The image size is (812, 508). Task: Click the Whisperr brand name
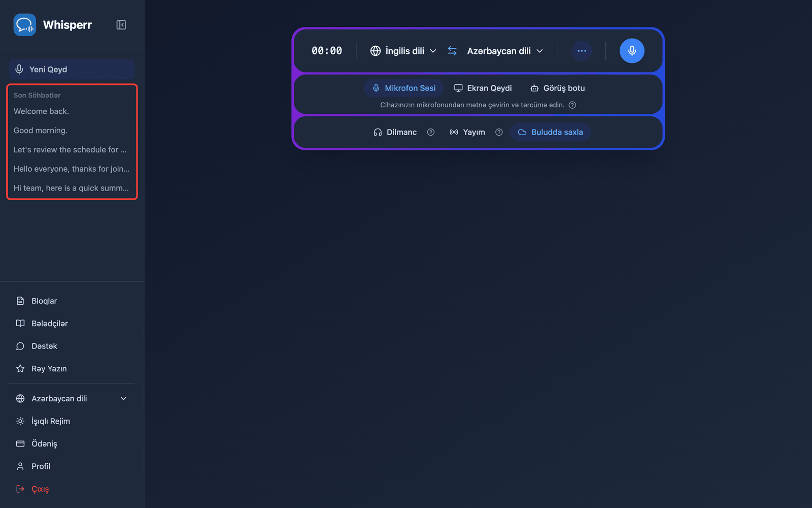67,25
